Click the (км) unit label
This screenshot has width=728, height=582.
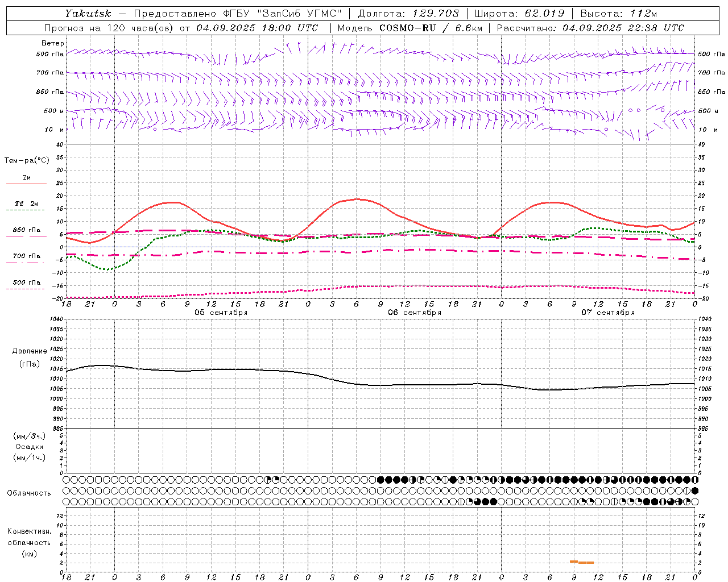[x=30, y=553]
